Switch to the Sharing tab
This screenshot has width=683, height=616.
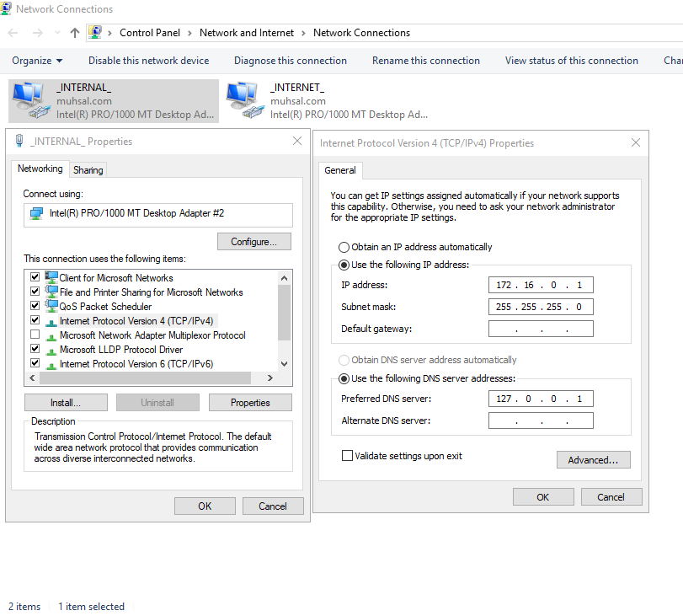pos(88,170)
